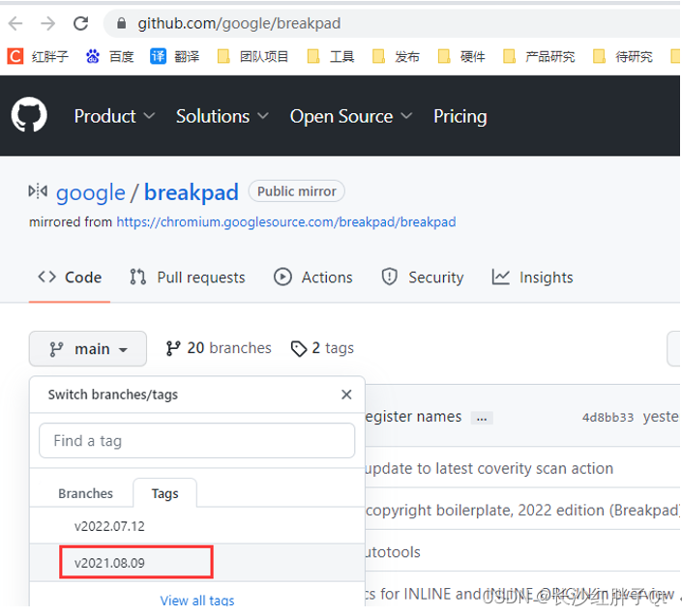Expand the commit message ellipsis button
The height and width of the screenshot is (616, 682).
point(482,418)
